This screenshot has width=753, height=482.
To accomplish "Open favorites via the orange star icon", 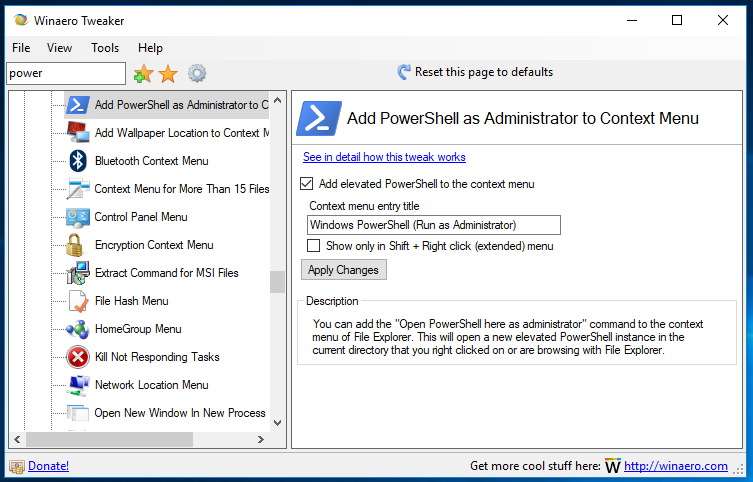I will tap(168, 73).
